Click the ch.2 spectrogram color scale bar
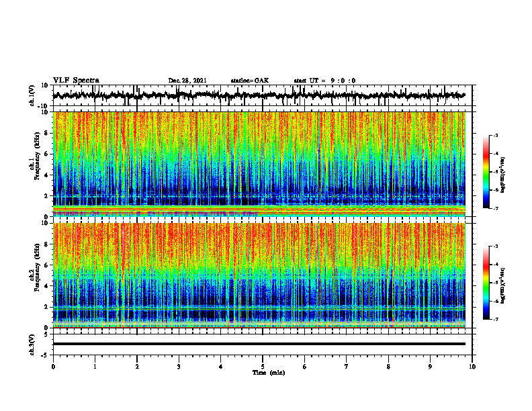This screenshot has height=411, width=532. (486, 283)
